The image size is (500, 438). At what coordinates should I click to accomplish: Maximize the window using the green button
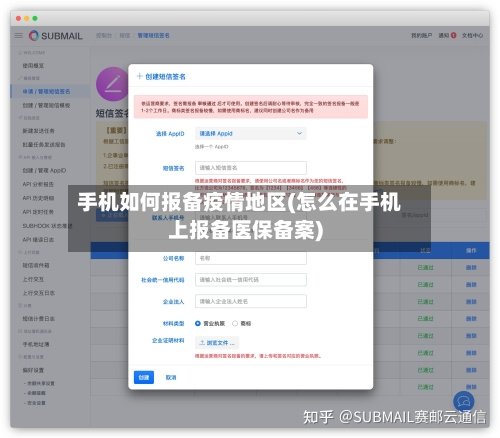click(35, 18)
